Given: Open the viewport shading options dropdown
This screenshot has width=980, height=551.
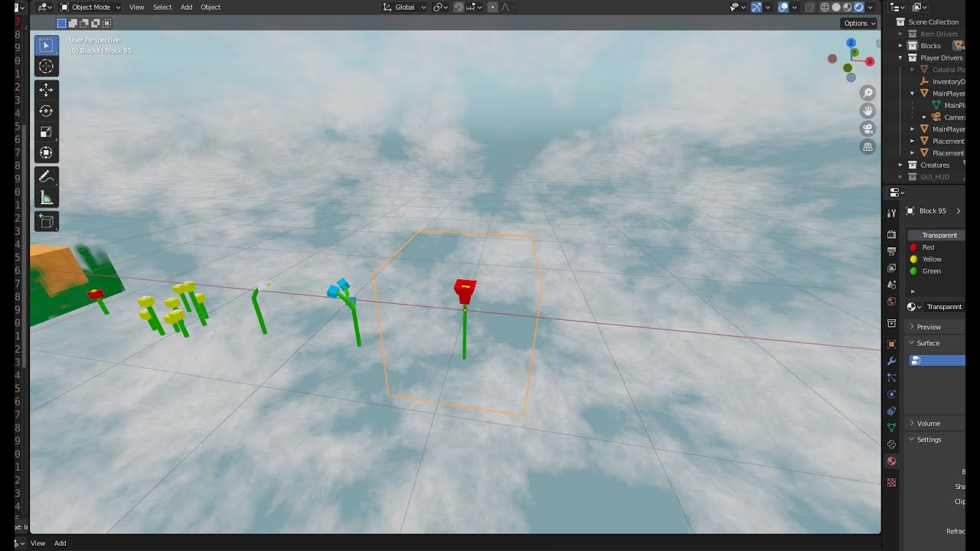Looking at the screenshot, I should point(871,7).
